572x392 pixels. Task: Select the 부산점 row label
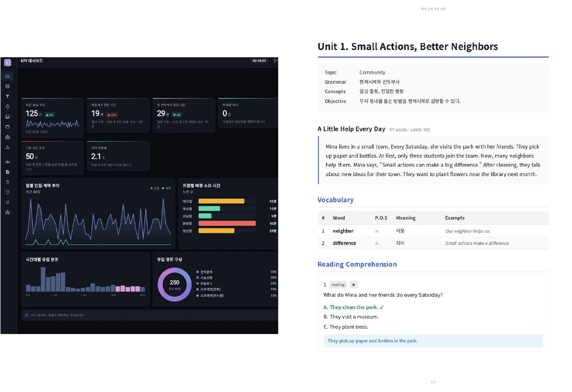[187, 209]
